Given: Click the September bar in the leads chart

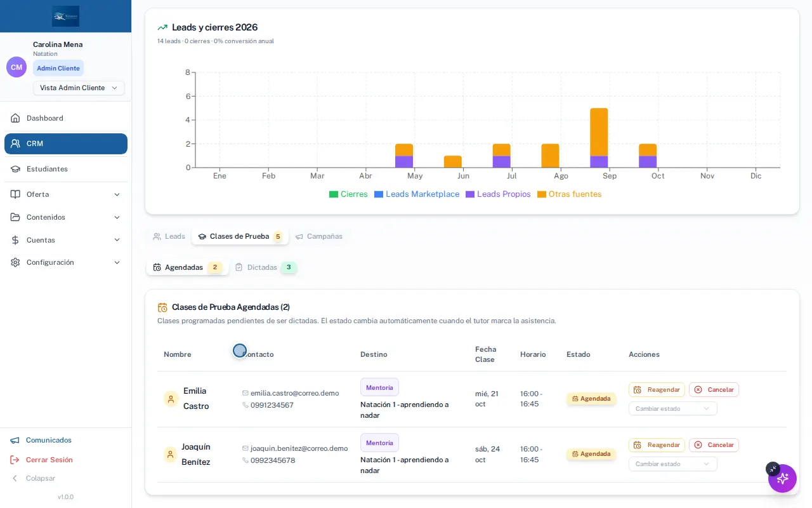Looking at the screenshot, I should click(599, 138).
